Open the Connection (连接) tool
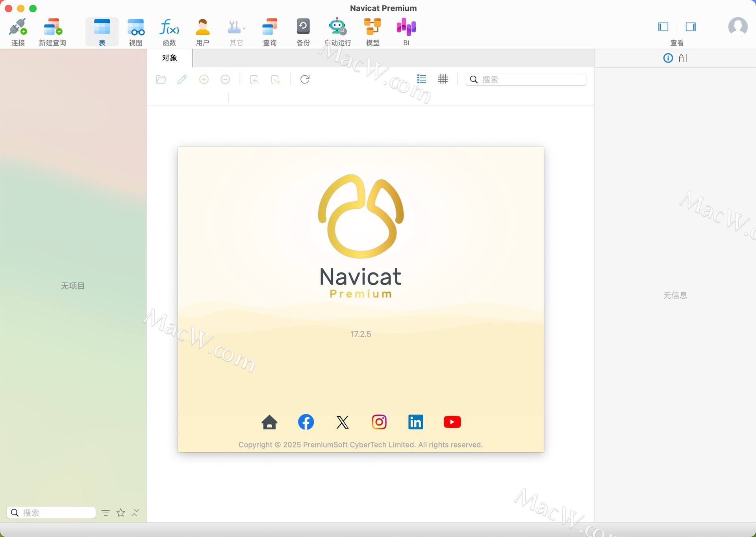The width and height of the screenshot is (756, 537). tap(18, 32)
